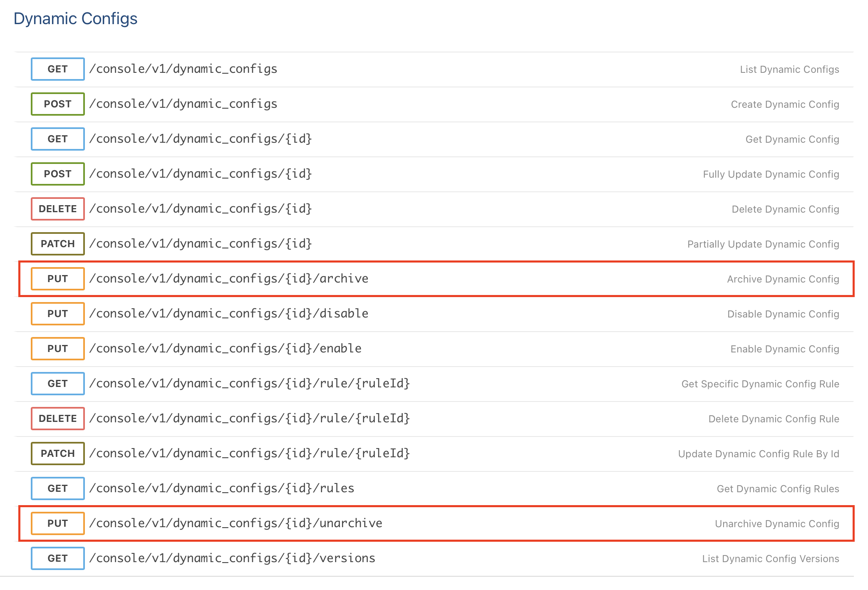Expand the /{id}/archive endpoint path
This screenshot has height=590, width=868.
[229, 278]
